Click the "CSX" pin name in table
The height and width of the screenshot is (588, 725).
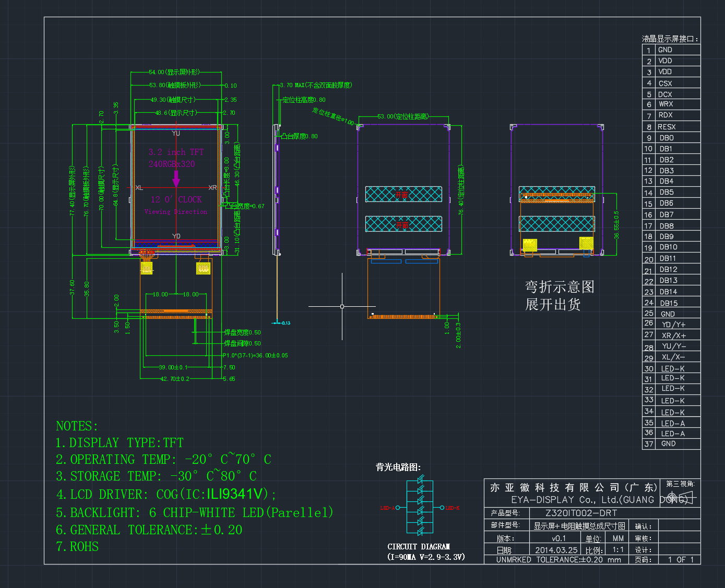[x=665, y=83]
